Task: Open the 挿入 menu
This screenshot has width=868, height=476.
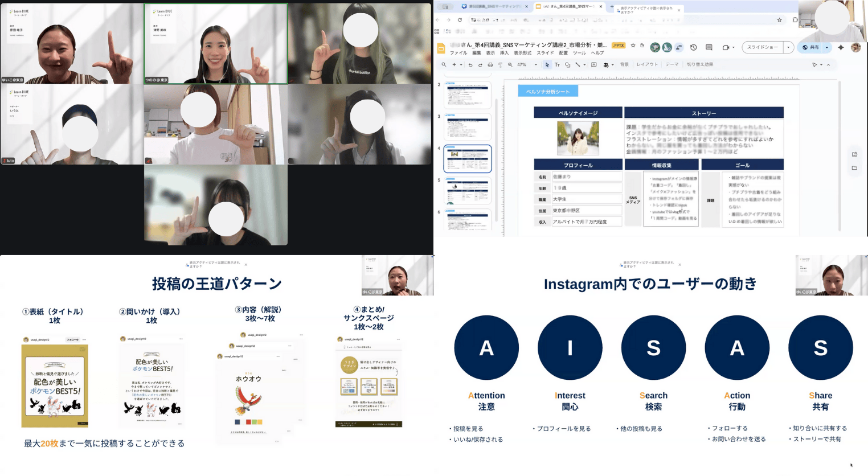Action: tap(504, 53)
